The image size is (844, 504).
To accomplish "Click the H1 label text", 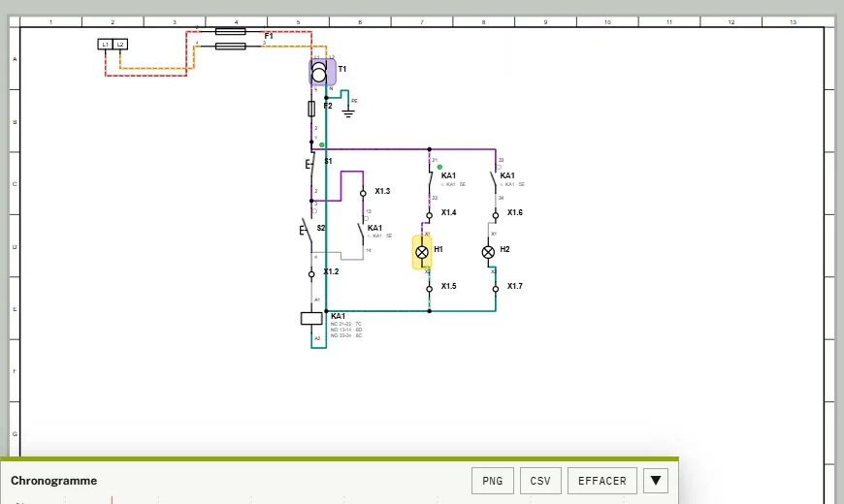I will point(438,249).
